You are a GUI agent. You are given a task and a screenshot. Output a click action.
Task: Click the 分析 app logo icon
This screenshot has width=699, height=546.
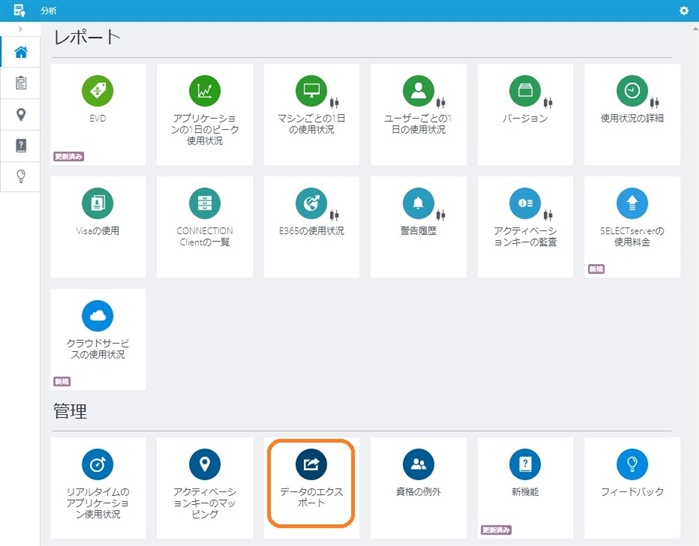coord(19,10)
